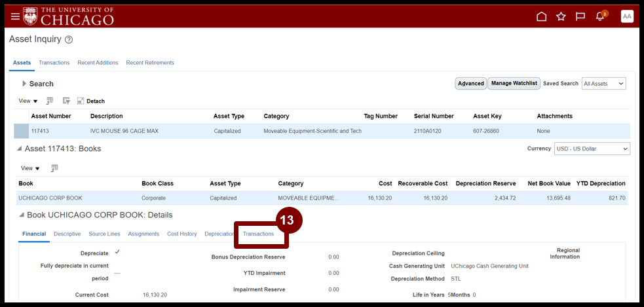
Task: Sort by Asset Number column header
Action: pos(51,116)
